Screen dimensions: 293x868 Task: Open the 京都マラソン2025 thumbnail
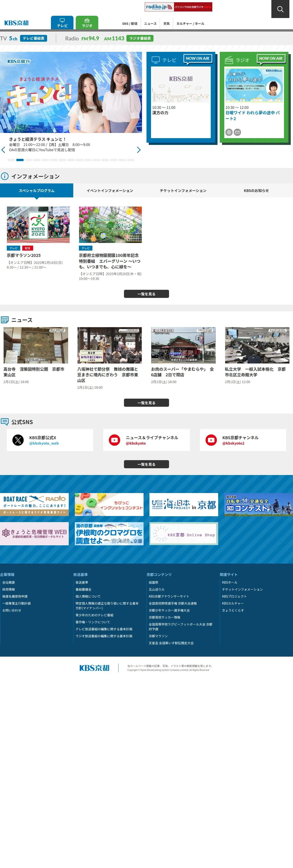pos(38,225)
